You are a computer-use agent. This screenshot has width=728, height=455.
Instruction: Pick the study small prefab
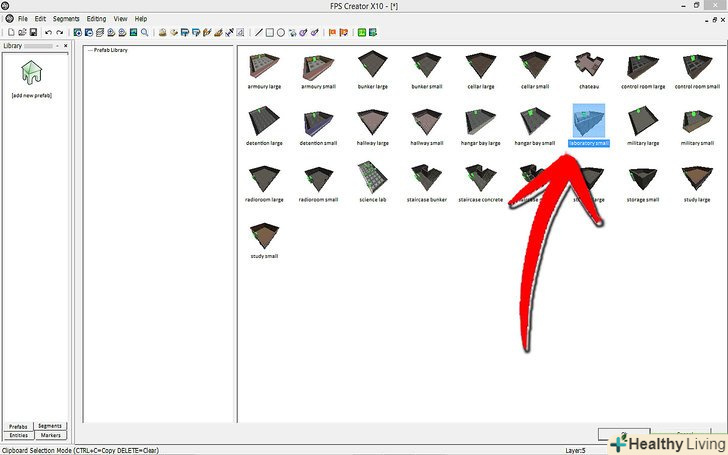click(x=264, y=240)
